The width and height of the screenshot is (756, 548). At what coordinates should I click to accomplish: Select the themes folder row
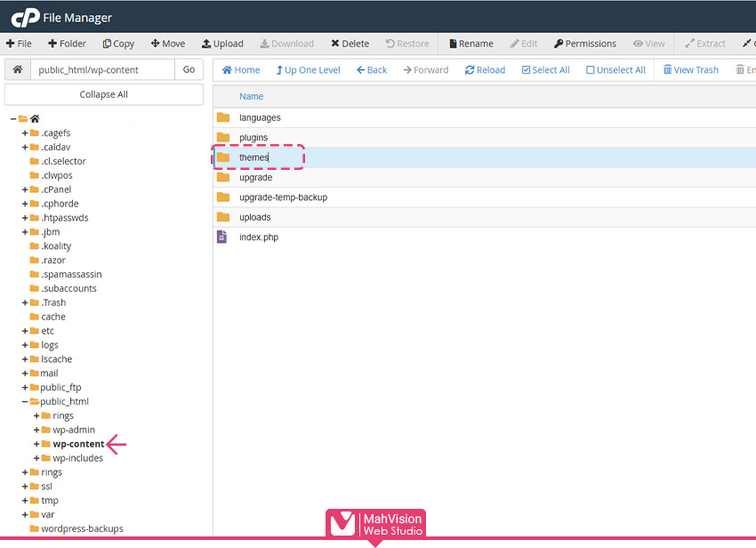253,157
